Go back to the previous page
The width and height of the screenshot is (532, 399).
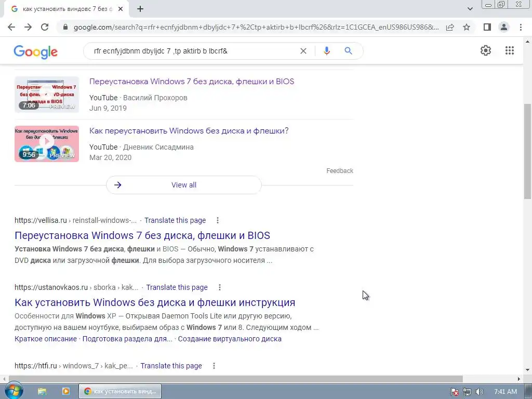click(11, 27)
